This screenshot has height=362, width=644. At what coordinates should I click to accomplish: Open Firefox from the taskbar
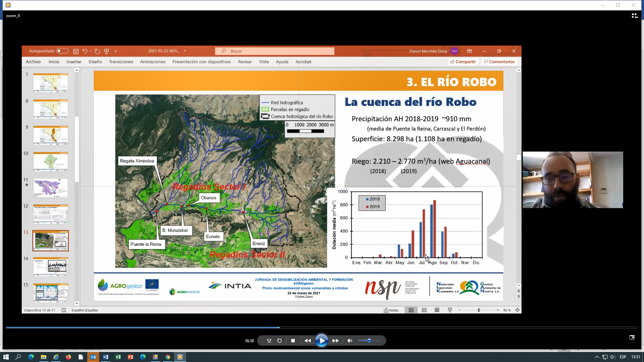click(68, 357)
